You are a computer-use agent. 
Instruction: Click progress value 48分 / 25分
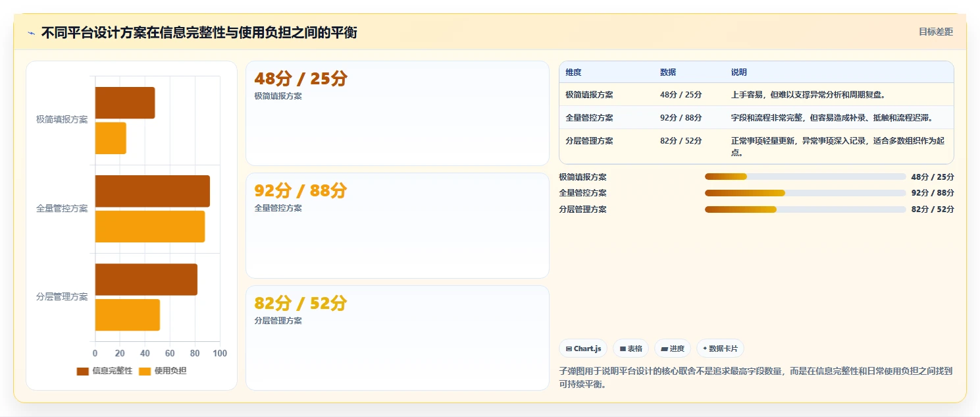[x=933, y=177]
